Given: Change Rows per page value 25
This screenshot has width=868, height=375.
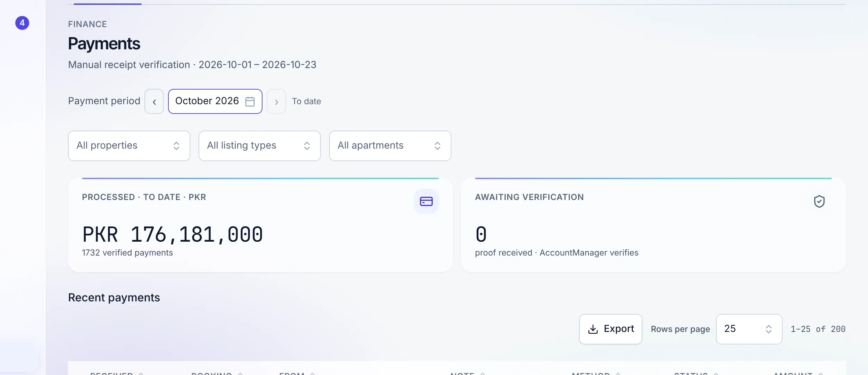Looking at the screenshot, I should coord(749,329).
